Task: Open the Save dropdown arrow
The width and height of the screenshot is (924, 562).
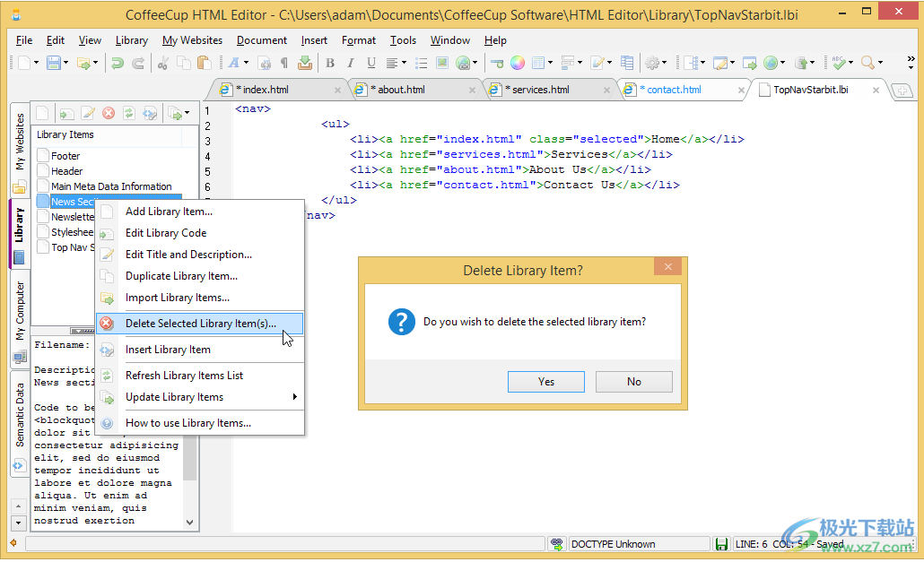Action: (66, 63)
